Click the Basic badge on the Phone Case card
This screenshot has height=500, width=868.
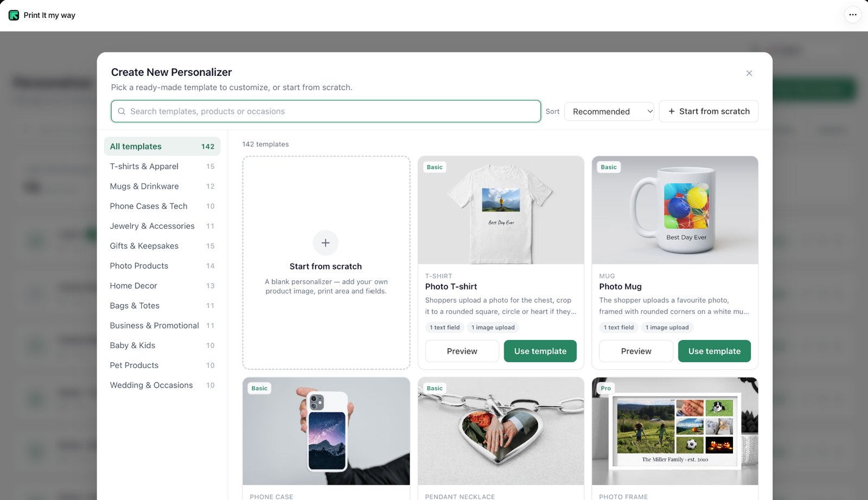[x=259, y=388]
